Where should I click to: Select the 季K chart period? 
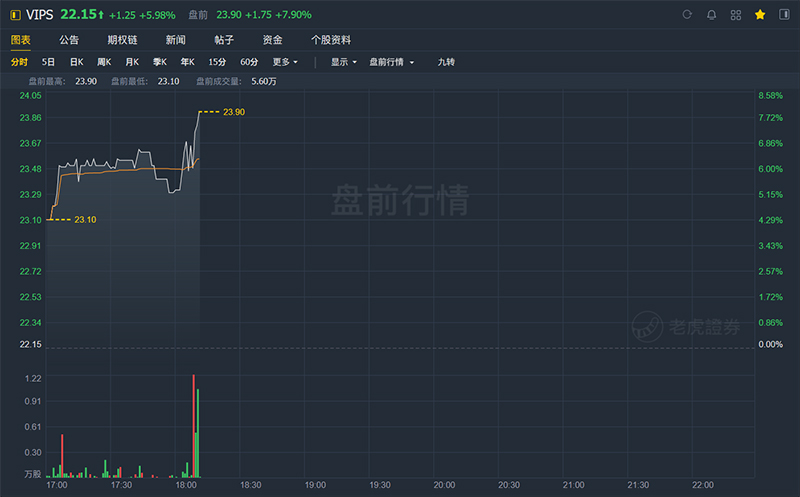point(160,62)
